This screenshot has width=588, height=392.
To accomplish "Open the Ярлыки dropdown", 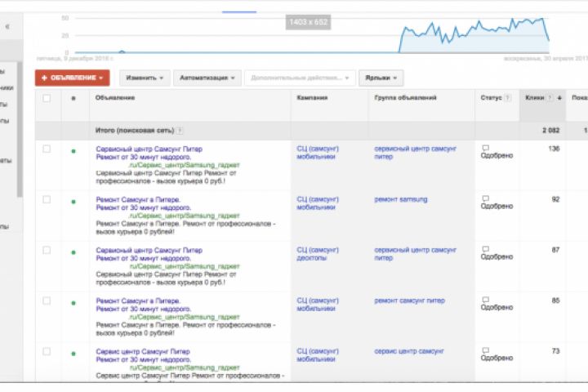I will pos(381,78).
